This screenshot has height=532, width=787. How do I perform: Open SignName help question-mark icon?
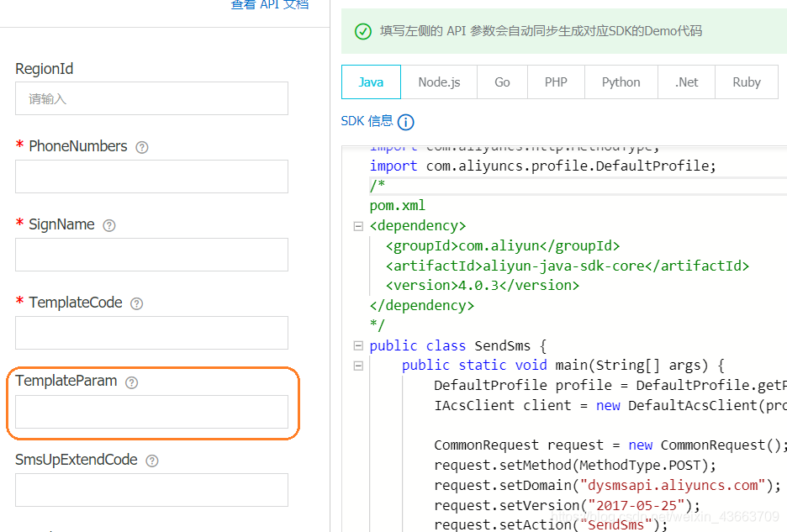(x=109, y=226)
